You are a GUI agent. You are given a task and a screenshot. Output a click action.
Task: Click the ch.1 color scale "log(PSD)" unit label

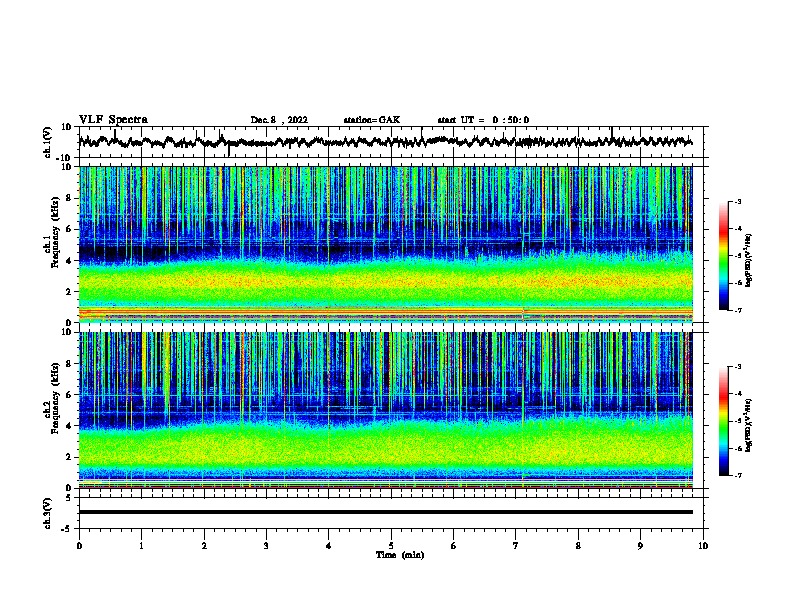(749, 260)
